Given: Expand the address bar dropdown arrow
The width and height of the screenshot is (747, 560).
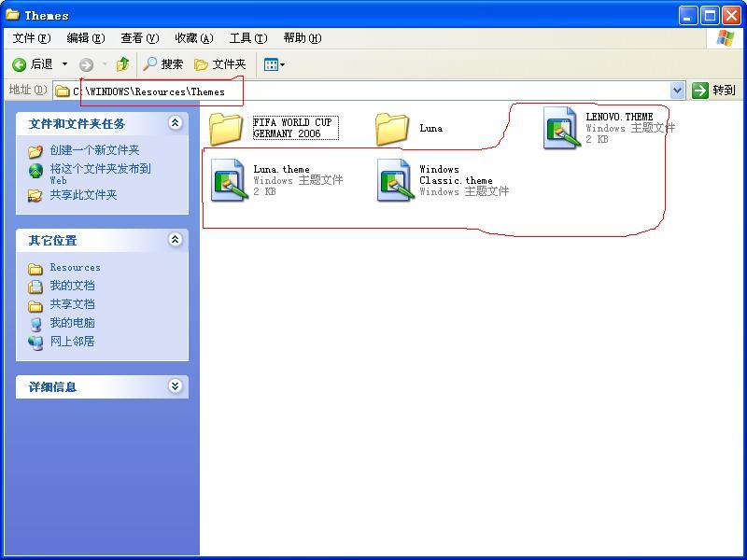Looking at the screenshot, I should pyautogui.click(x=677, y=91).
